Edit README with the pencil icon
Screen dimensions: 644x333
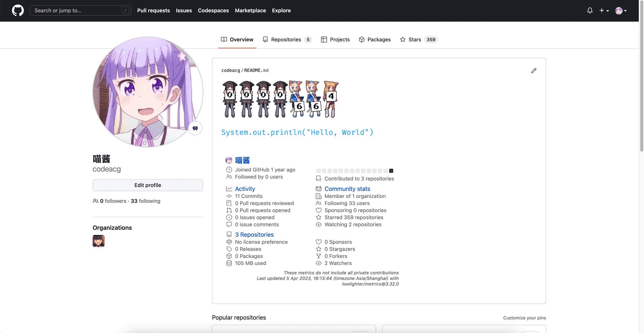click(534, 70)
